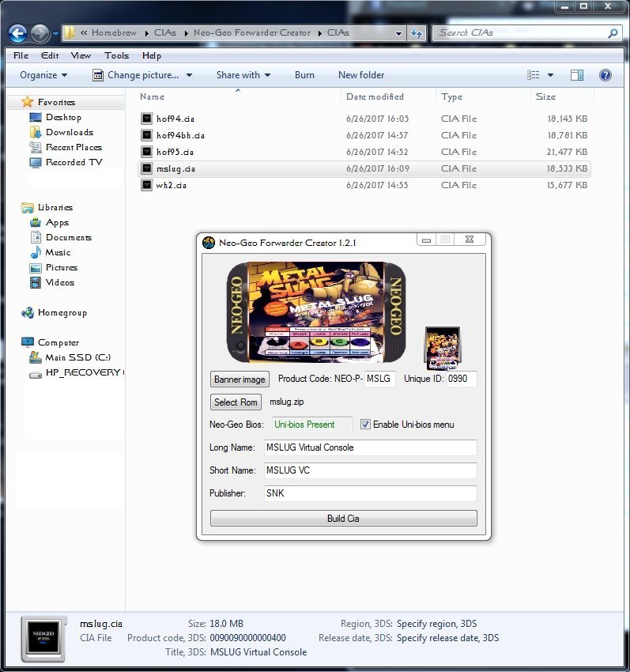Image resolution: width=630 pixels, height=672 pixels.
Task: Select the kof94.cia file icon
Action: click(147, 119)
